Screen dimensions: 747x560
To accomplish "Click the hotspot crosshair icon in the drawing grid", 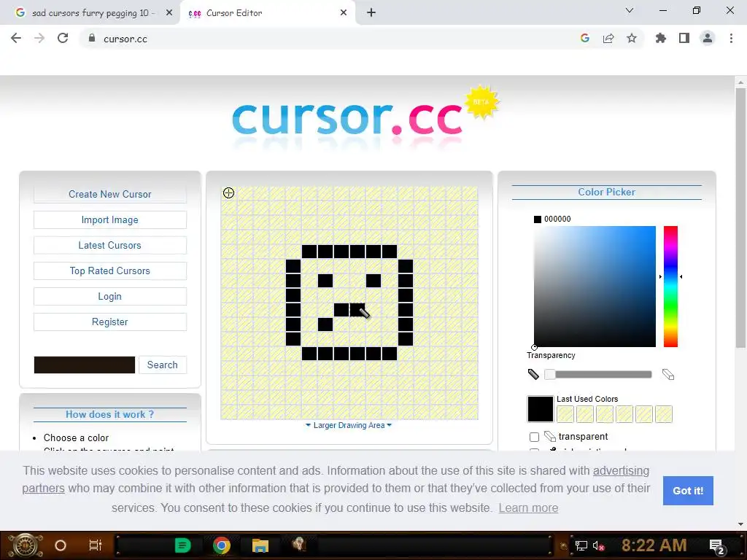I will [228, 192].
